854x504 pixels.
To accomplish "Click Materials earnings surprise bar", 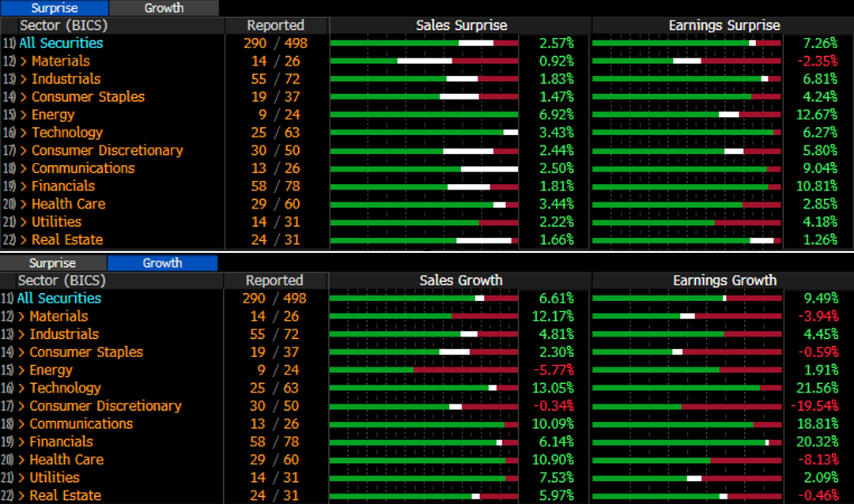I will click(x=687, y=61).
